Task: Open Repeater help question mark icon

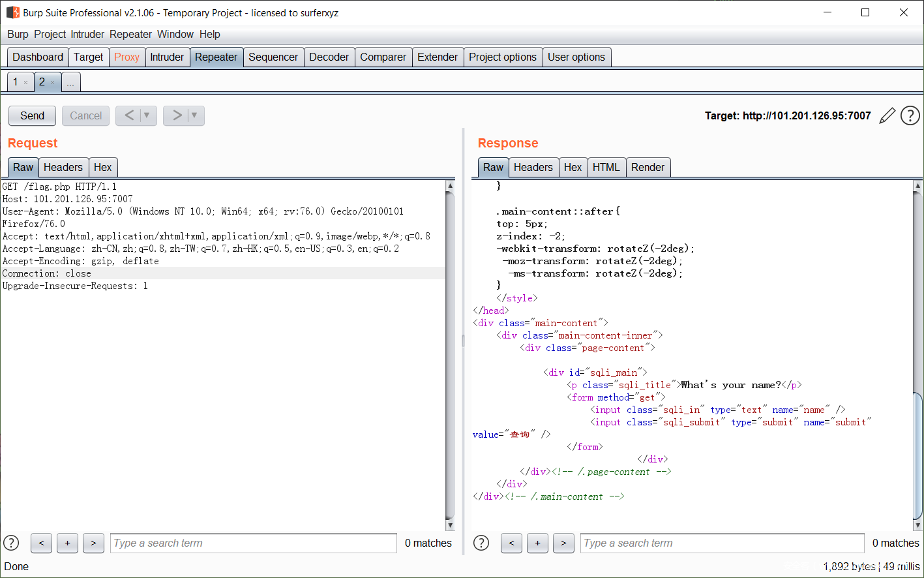Action: click(x=910, y=115)
